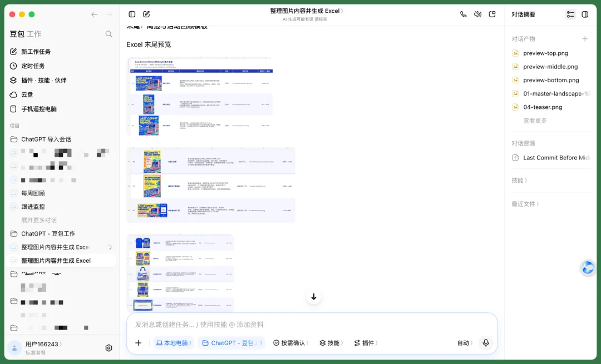601x364 pixels.
Task: Open the 按需确认 dropdown
Action: coord(291,343)
